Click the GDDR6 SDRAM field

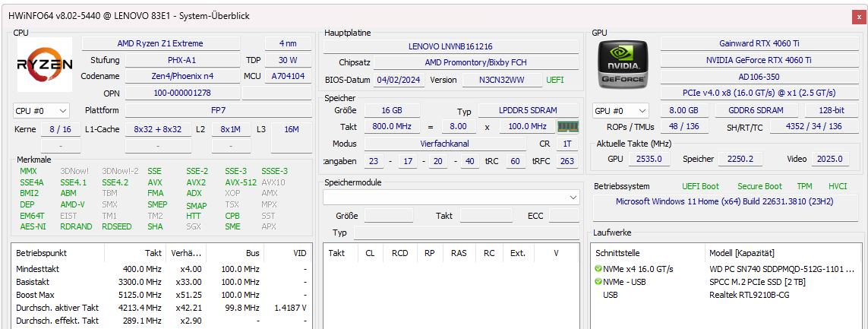coord(756,110)
